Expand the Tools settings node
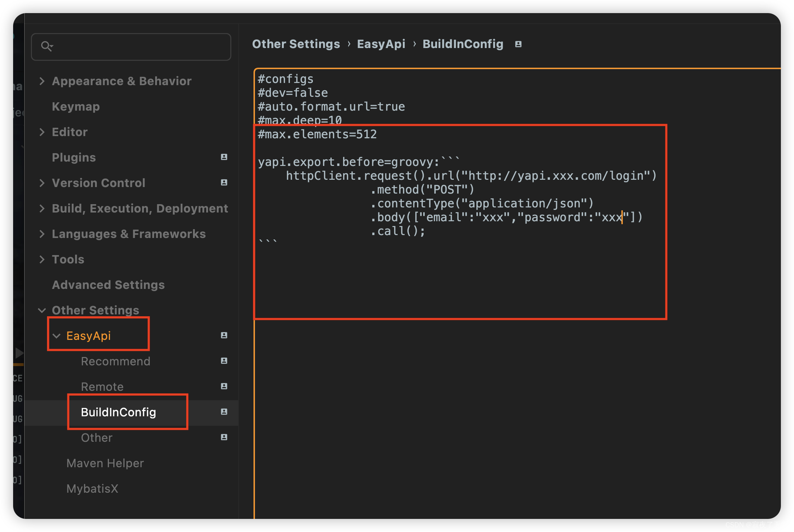 (x=42, y=259)
